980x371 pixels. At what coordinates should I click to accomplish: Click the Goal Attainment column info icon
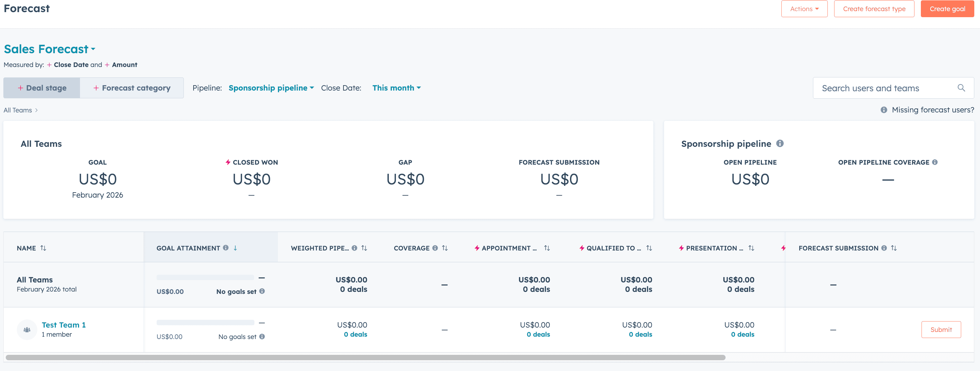tap(226, 247)
